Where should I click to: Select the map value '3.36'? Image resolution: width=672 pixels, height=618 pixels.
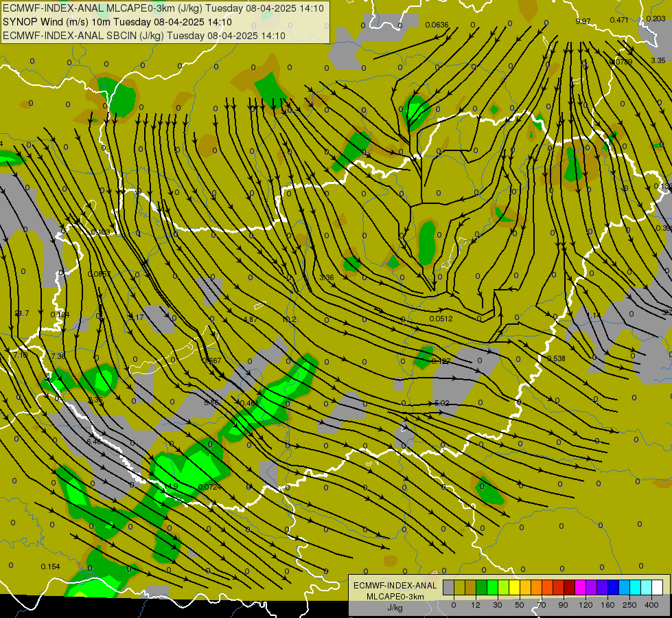pyautogui.click(x=327, y=277)
